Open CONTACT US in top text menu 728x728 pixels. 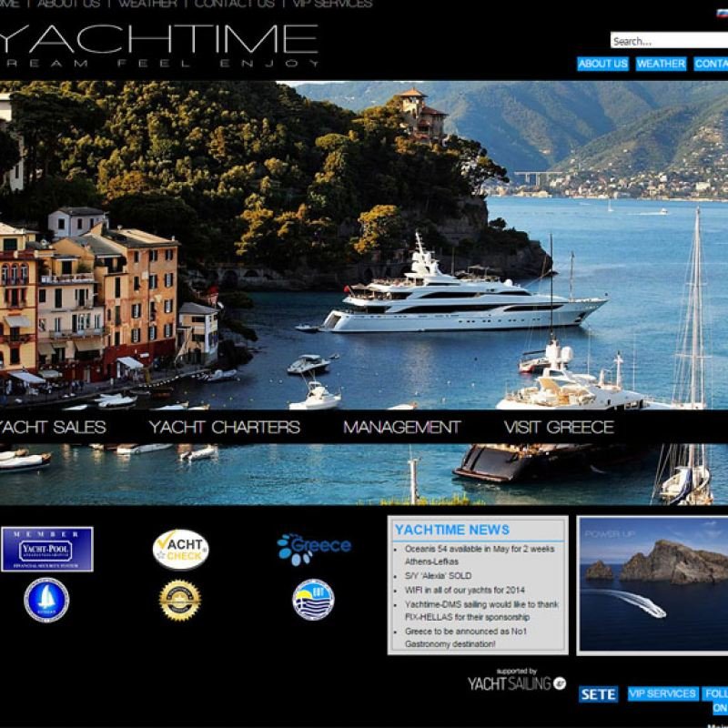click(x=235, y=4)
